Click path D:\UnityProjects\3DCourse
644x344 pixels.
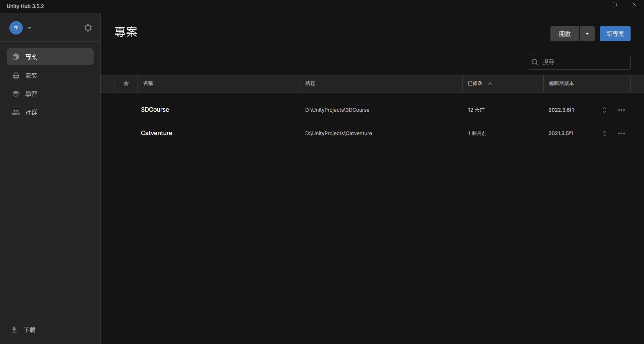[x=337, y=110]
